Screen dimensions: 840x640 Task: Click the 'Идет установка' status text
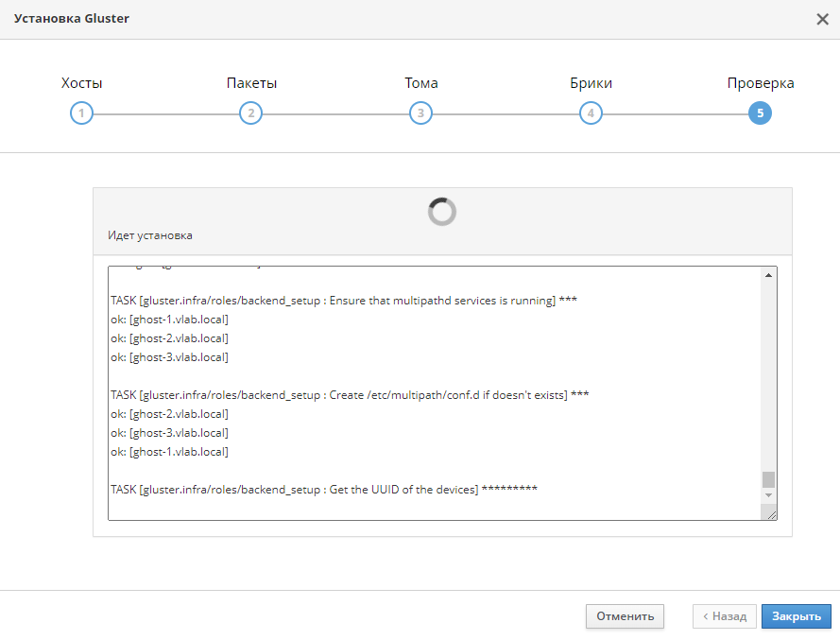click(150, 235)
